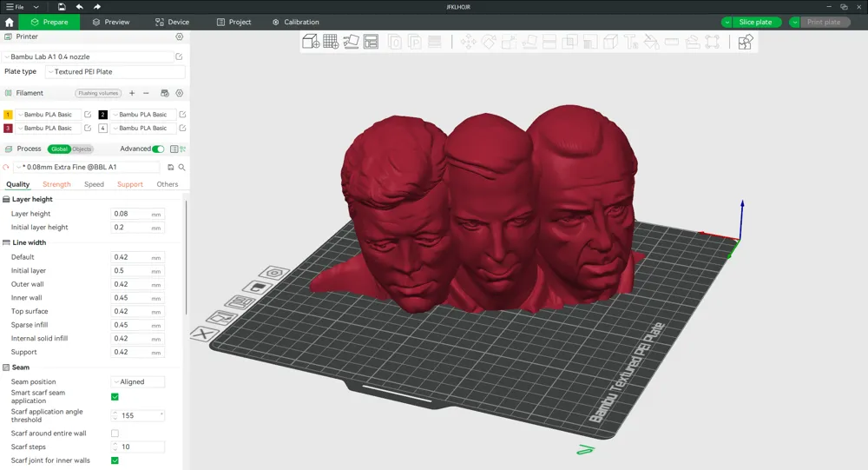The image size is (868, 470).
Task: Toggle the Advanced mode switch
Action: click(158, 149)
